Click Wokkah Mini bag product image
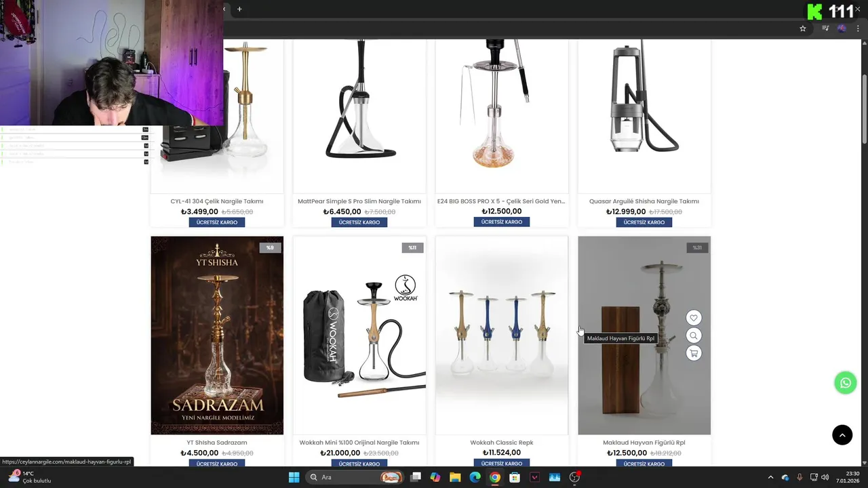 click(359, 335)
